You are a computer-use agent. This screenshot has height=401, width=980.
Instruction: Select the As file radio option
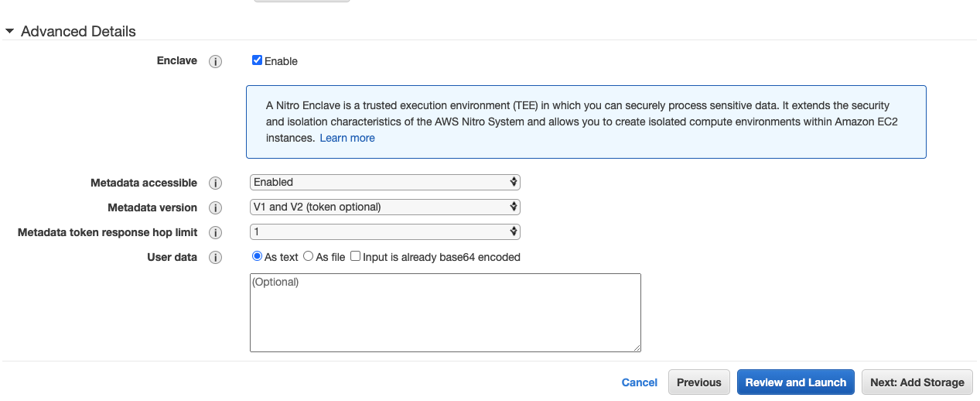tap(308, 256)
